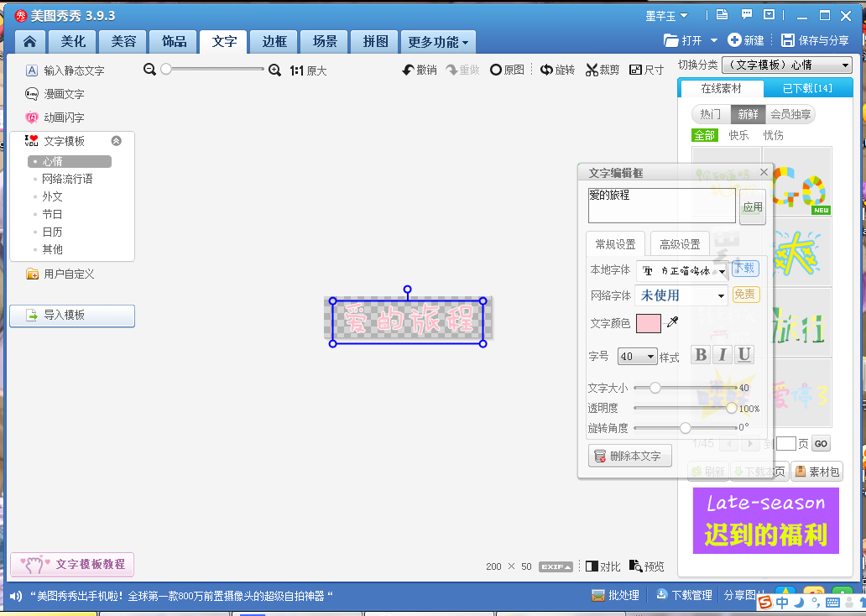Open 下载管理 download manager
This screenshot has width=866, height=616.
coord(684,596)
